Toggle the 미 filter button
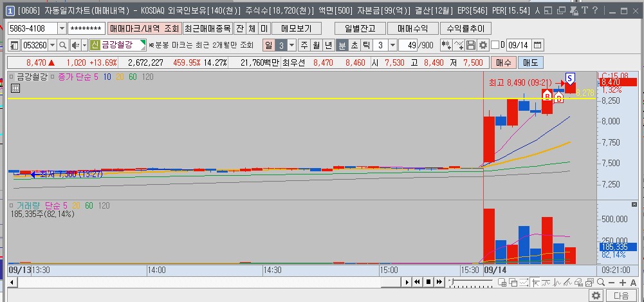Screen dimensions: 644x302 point(264,29)
